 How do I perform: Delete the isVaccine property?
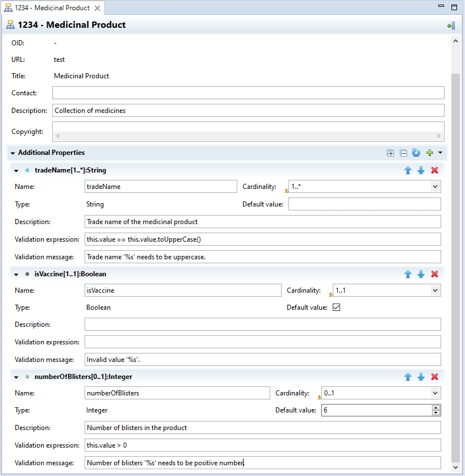tap(435, 274)
